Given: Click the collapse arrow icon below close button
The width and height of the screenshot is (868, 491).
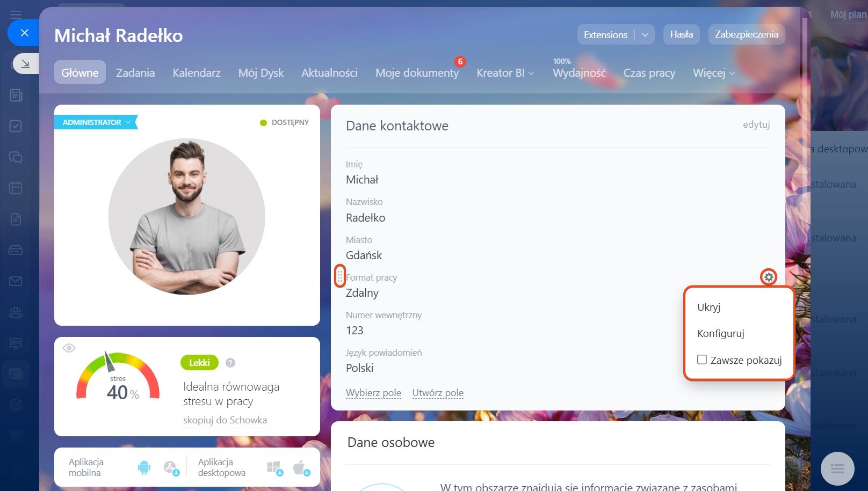Looking at the screenshot, I should click(x=25, y=64).
